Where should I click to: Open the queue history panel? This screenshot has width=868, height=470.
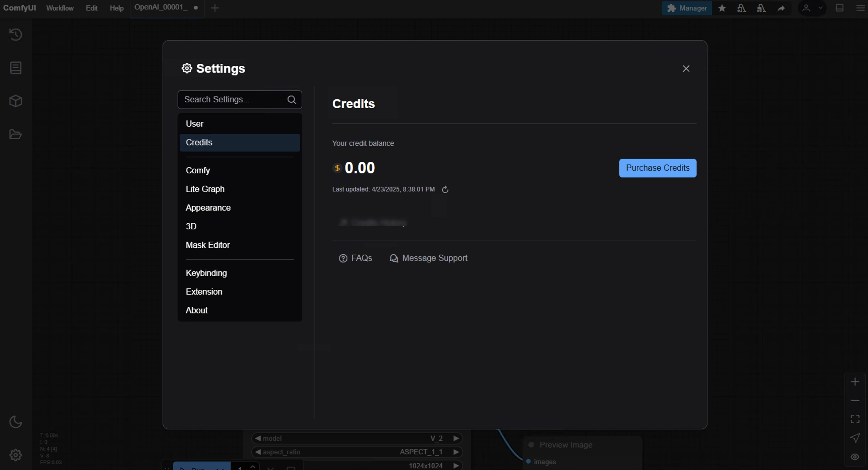click(x=16, y=34)
